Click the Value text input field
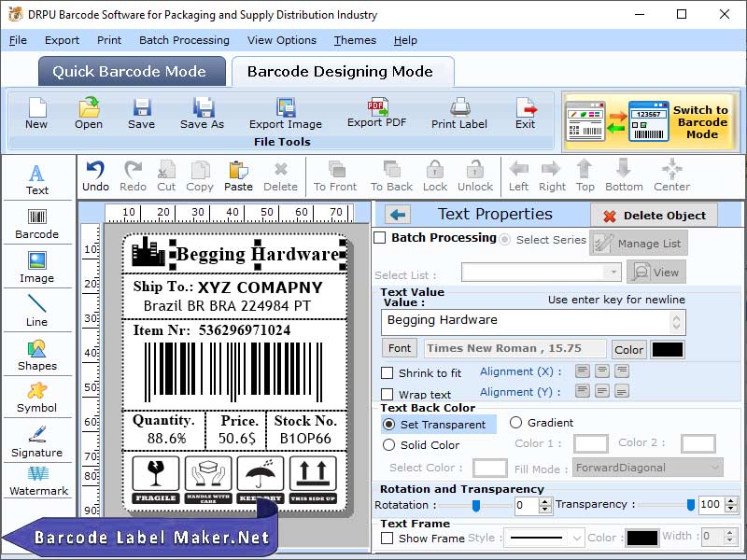 (523, 321)
